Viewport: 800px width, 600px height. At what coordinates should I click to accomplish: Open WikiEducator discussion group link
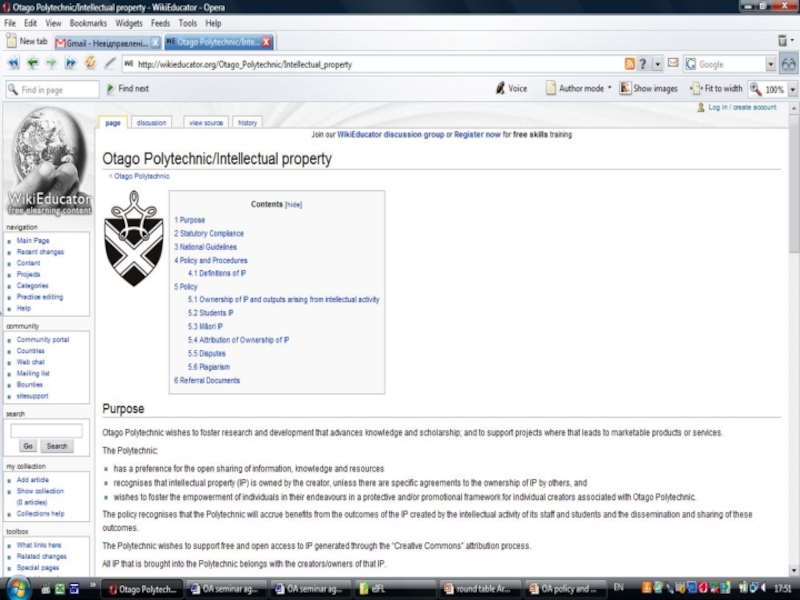coord(391,135)
